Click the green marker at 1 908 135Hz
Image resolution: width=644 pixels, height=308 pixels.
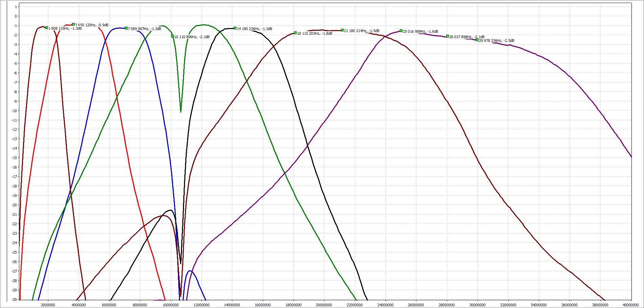coord(47,28)
